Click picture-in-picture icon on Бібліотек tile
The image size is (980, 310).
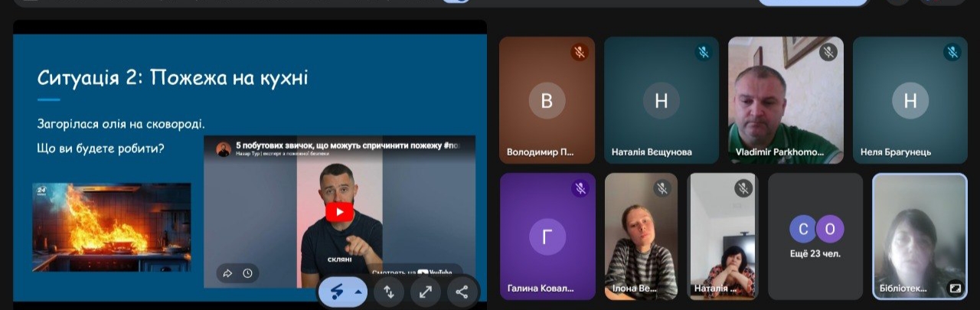(x=955, y=289)
